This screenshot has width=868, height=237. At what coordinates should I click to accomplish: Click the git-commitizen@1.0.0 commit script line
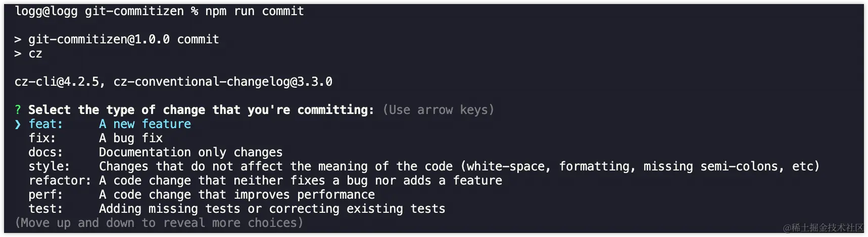coord(123,39)
